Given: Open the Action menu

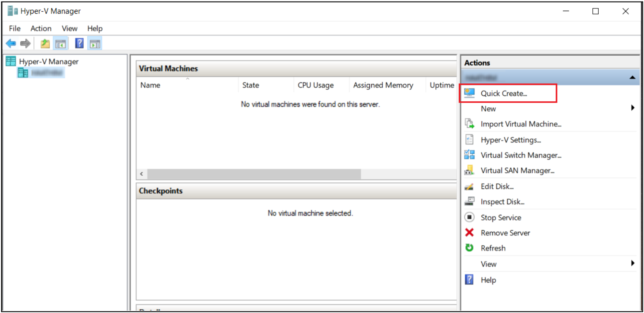Looking at the screenshot, I should tap(41, 28).
